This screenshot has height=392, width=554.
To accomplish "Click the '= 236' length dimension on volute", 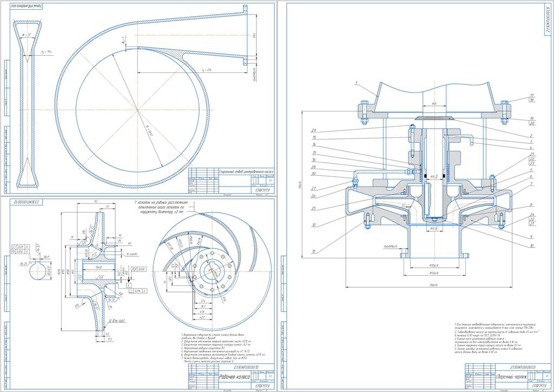I will point(206,70).
